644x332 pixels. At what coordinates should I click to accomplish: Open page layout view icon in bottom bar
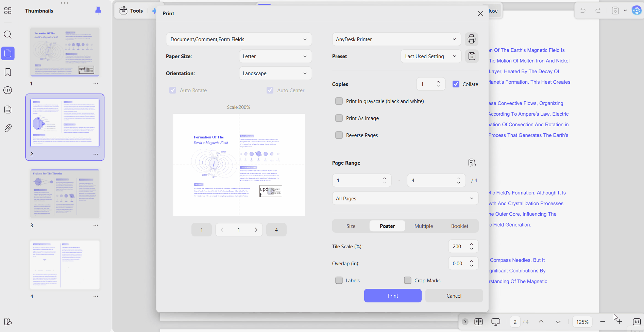[478, 322]
